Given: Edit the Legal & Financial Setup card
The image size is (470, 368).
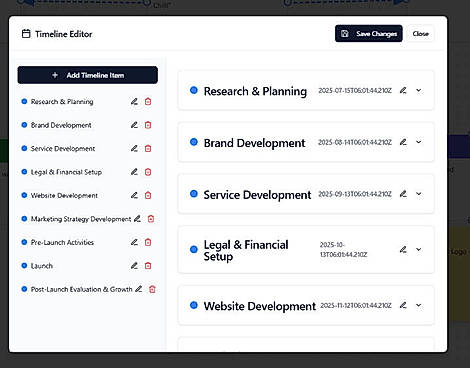Looking at the screenshot, I should click(x=403, y=249).
